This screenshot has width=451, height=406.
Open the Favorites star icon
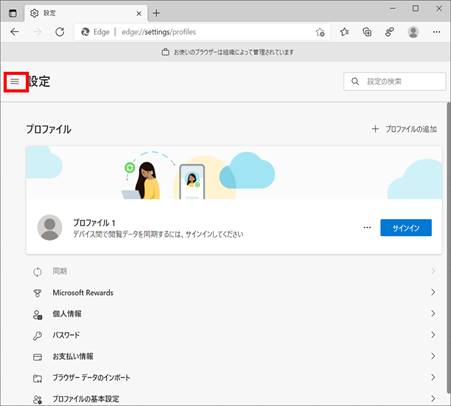click(344, 32)
